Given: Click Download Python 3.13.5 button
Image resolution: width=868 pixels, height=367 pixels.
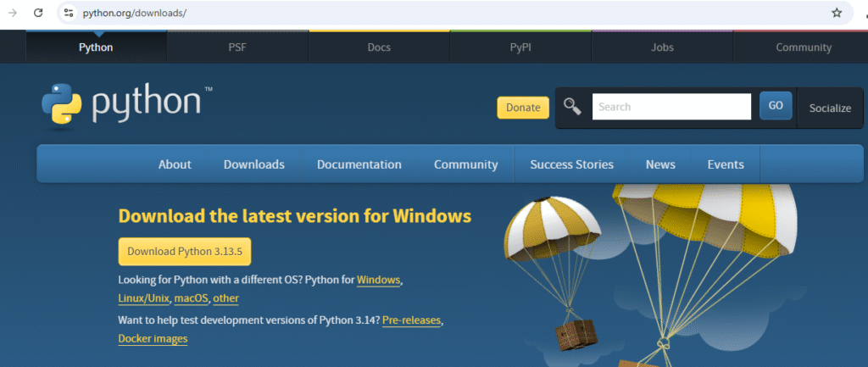Looking at the screenshot, I should tap(185, 252).
